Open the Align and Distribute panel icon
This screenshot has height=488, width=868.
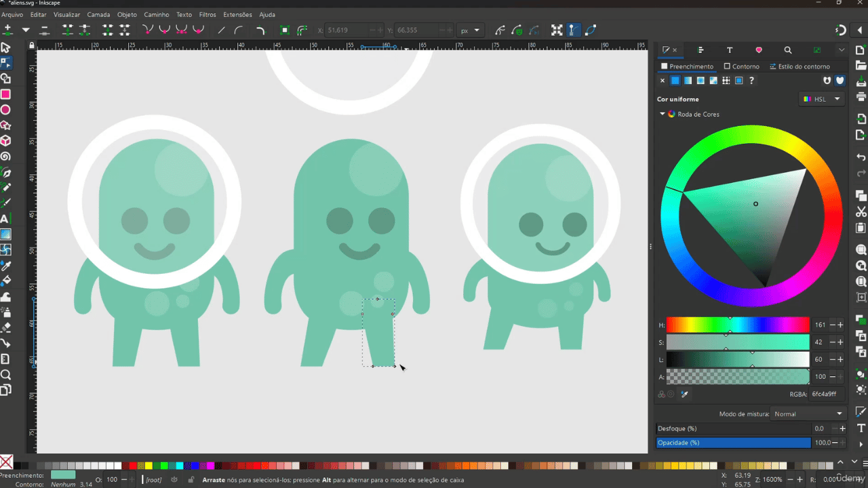pos(701,50)
